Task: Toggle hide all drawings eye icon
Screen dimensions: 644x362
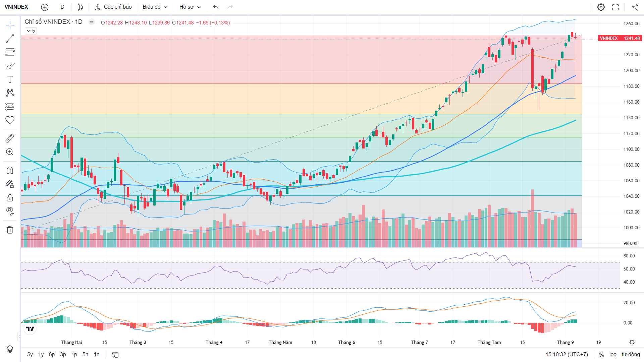Action: click(10, 211)
